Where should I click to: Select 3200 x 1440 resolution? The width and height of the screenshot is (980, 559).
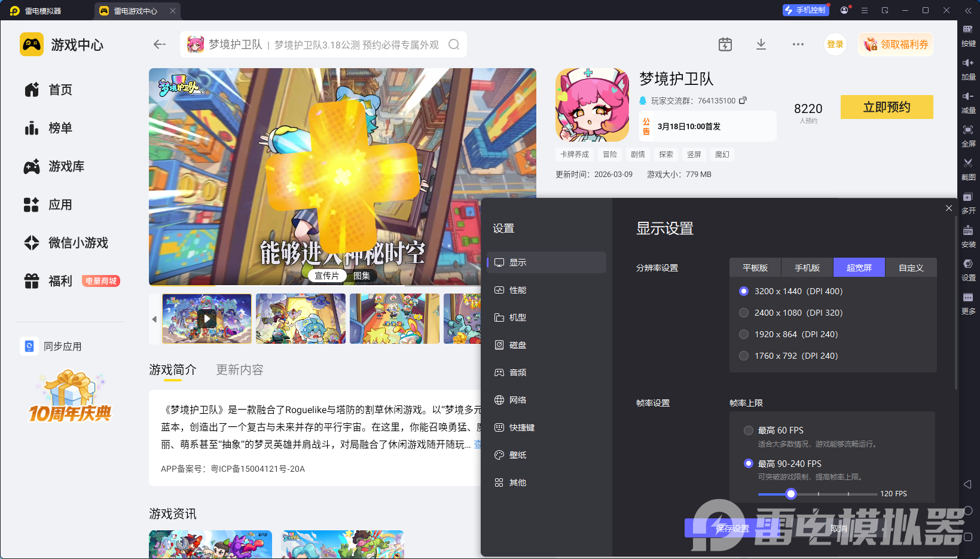tap(790, 291)
